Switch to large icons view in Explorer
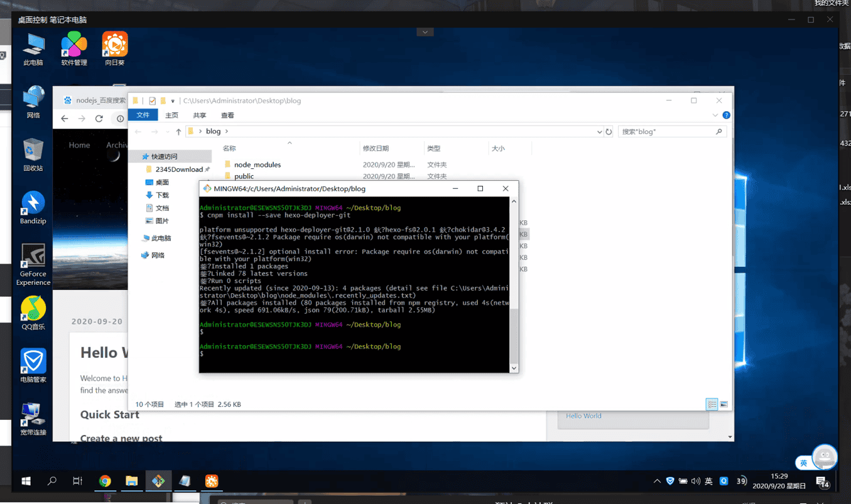Viewport: 851px width, 504px height. click(x=724, y=405)
